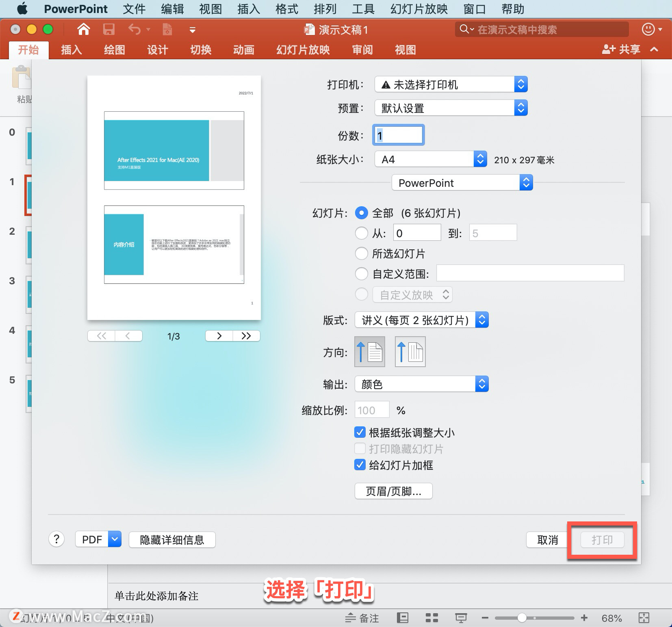Image resolution: width=672 pixels, height=627 pixels.
Task: Click the 从 start slide field
Action: pos(417,233)
